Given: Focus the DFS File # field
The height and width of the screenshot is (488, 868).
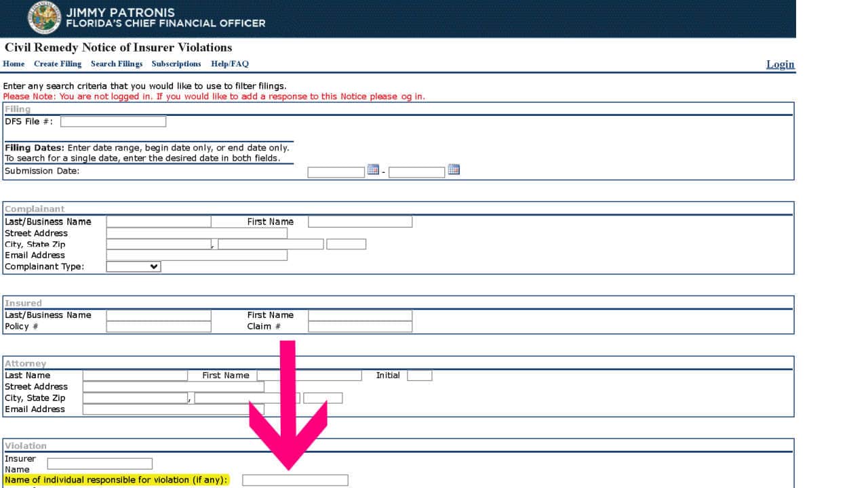Looking at the screenshot, I should (113, 122).
